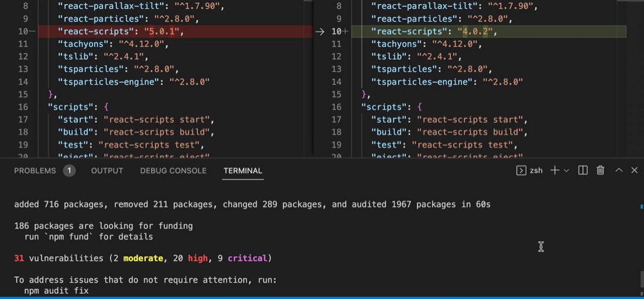Screen dimensions: 644x299
Task: Click the minus marker on removed line 10
Action: point(32,32)
